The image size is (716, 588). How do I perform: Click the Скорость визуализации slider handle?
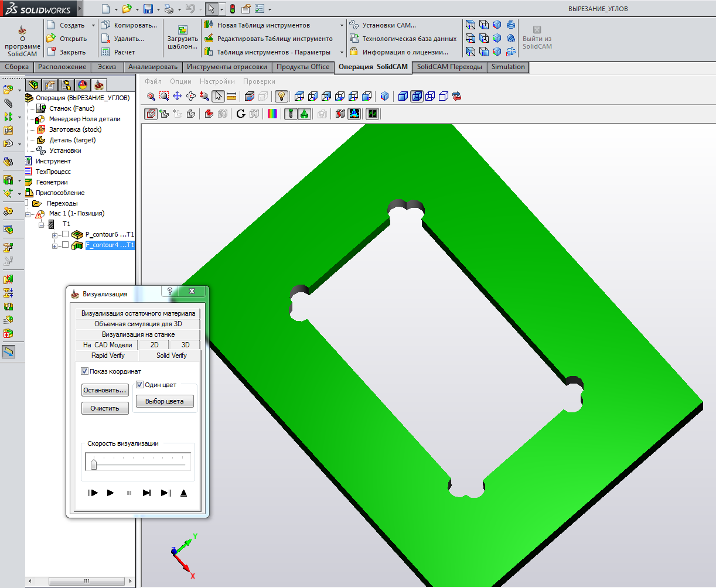(x=94, y=463)
